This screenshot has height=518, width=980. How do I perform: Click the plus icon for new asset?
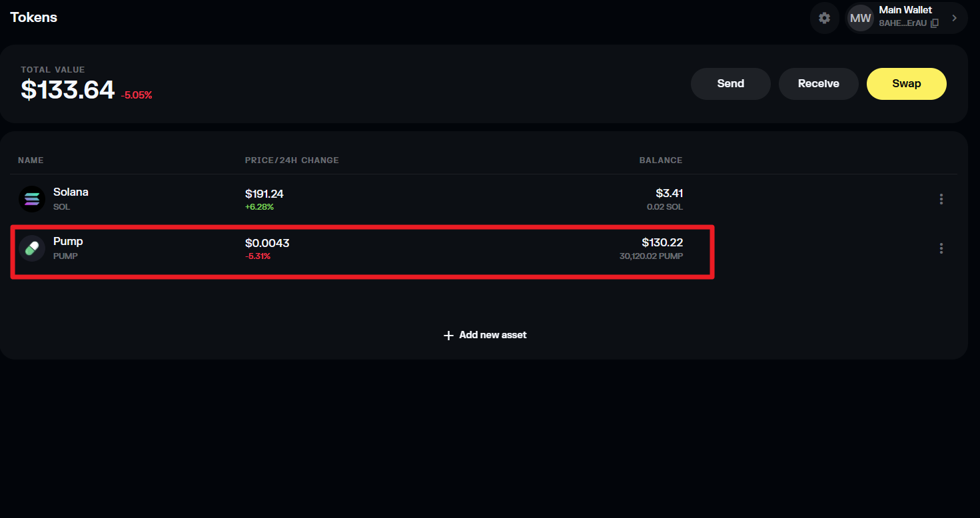448,335
